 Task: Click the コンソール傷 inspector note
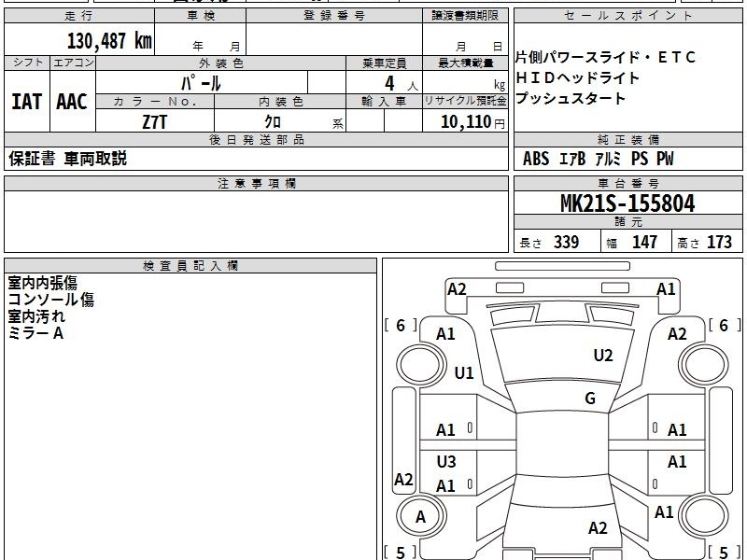click(x=51, y=300)
